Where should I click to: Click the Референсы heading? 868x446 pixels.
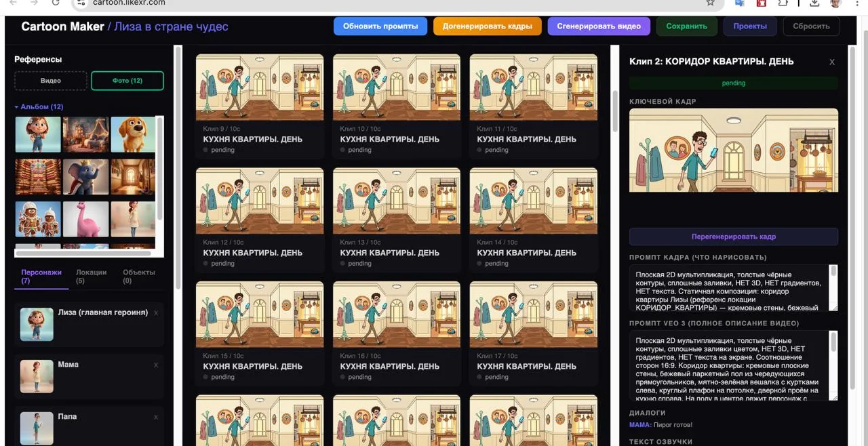[38, 60]
